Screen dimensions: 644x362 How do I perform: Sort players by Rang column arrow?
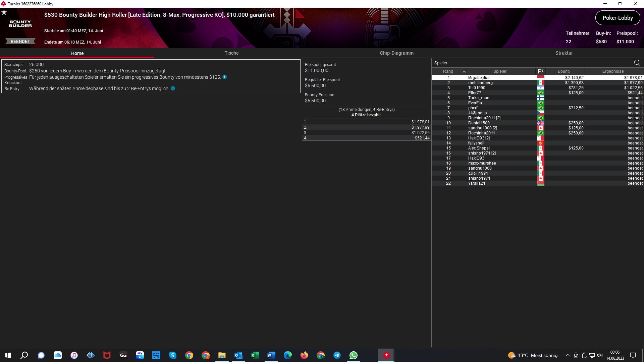[464, 71]
